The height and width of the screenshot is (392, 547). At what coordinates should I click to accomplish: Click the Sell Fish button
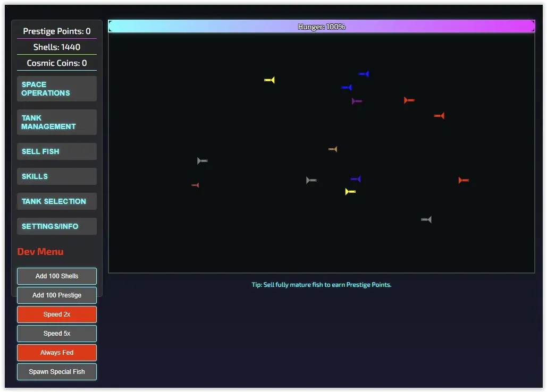[56, 151]
